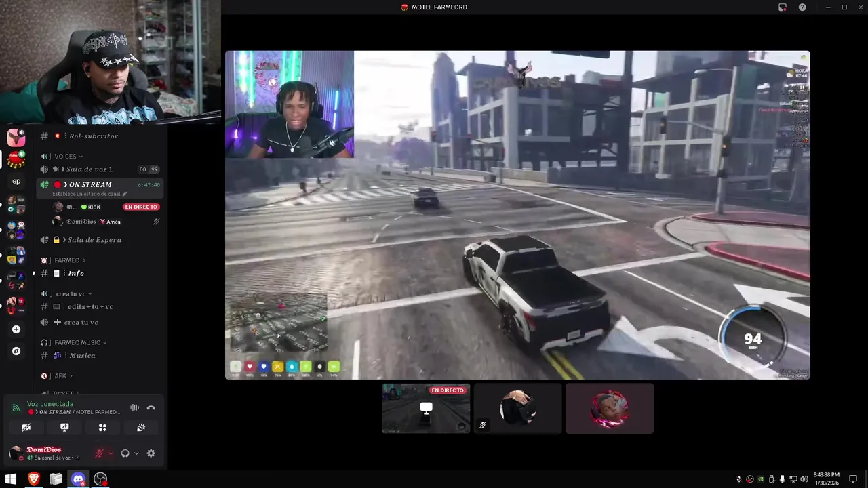The width and height of the screenshot is (868, 488).
Task: Open OBS Studio from taskbar
Action: (100, 479)
